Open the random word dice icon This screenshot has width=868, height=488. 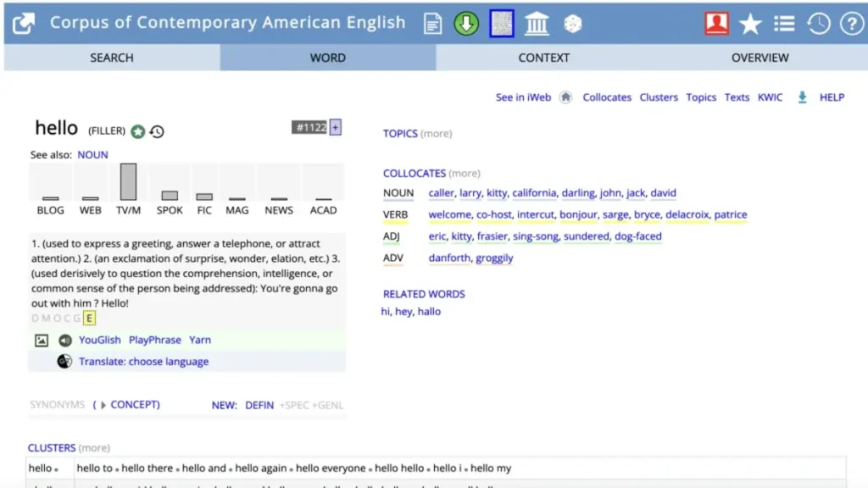click(x=572, y=24)
